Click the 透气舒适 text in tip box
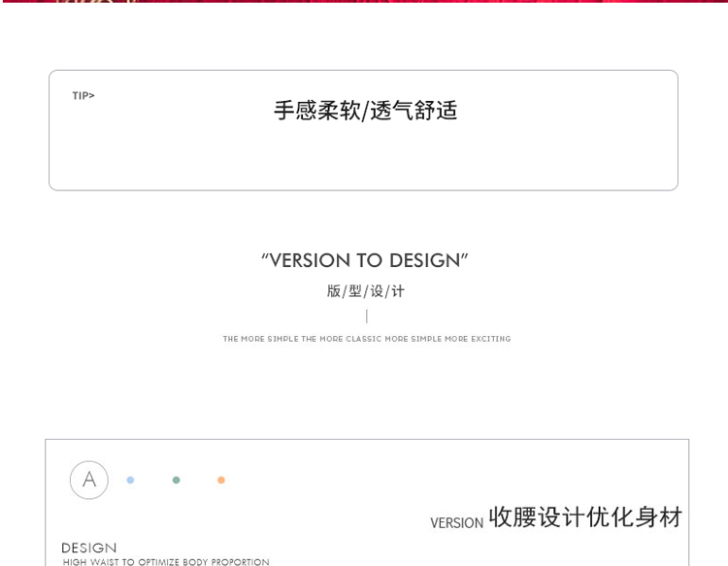The height and width of the screenshot is (566, 728). point(414,111)
